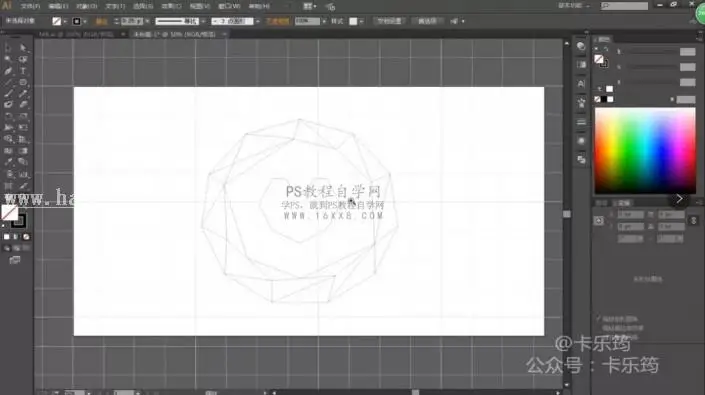The height and width of the screenshot is (395, 705).
Task: Select the Column Graph tool
Action: pyautogui.click(x=23, y=174)
